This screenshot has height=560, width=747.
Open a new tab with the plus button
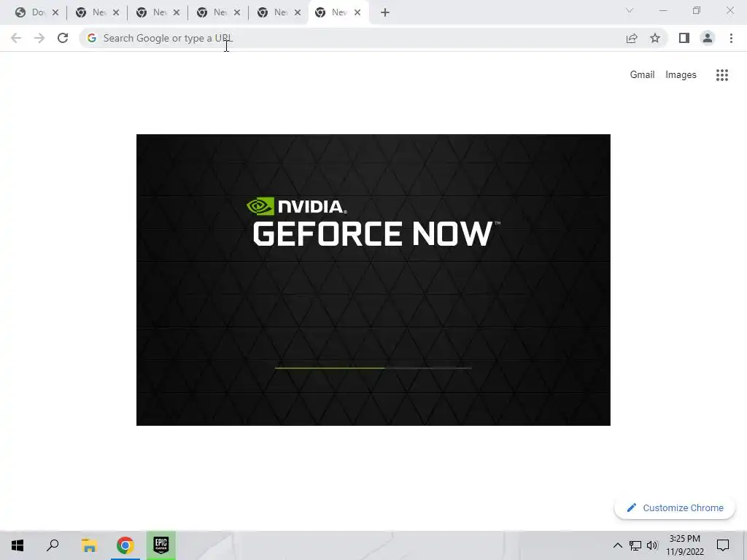[385, 12]
